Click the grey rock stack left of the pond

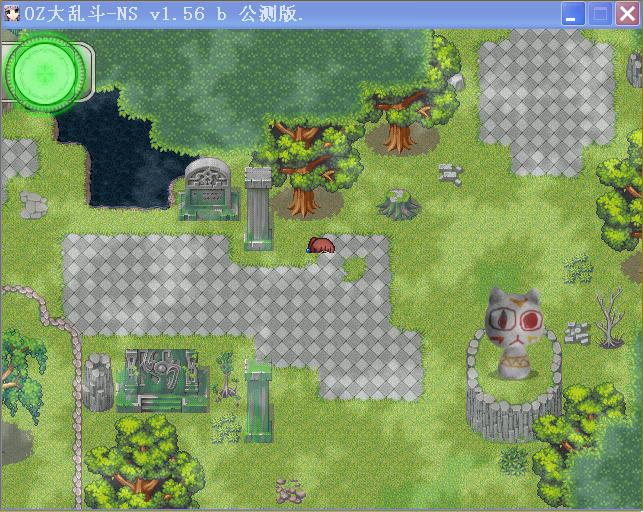[x=33, y=204]
